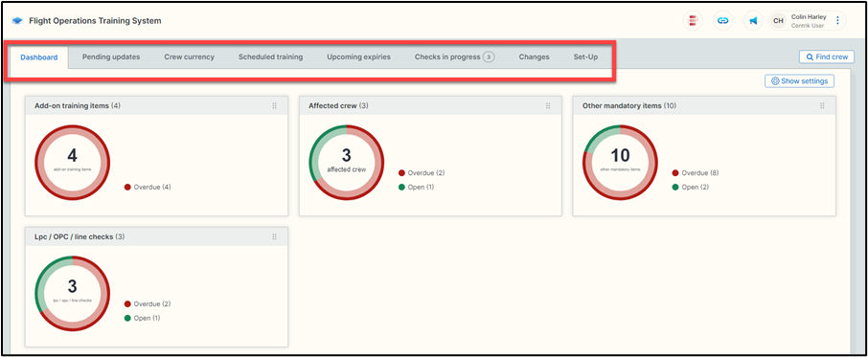
Task: Click the Show settings button
Action: (x=799, y=81)
